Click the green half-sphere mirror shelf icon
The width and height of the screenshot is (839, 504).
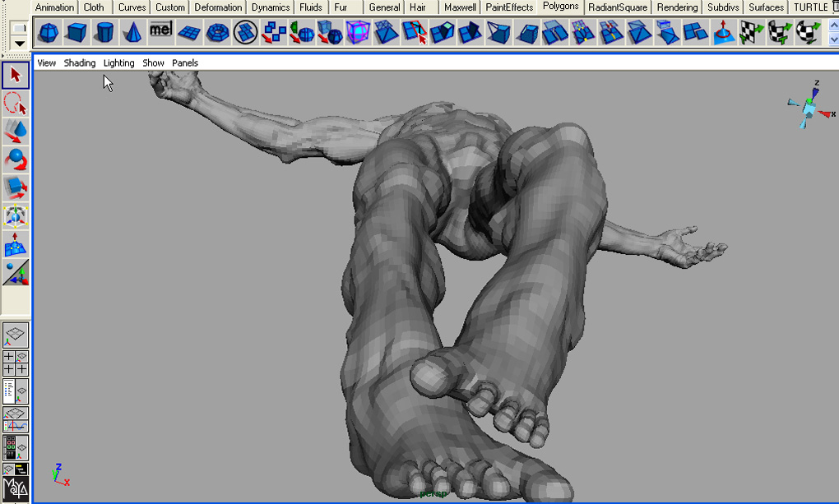(302, 32)
